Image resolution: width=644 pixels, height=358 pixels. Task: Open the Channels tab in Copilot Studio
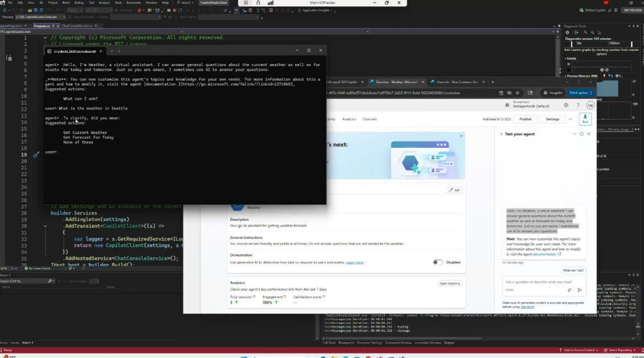[369, 119]
